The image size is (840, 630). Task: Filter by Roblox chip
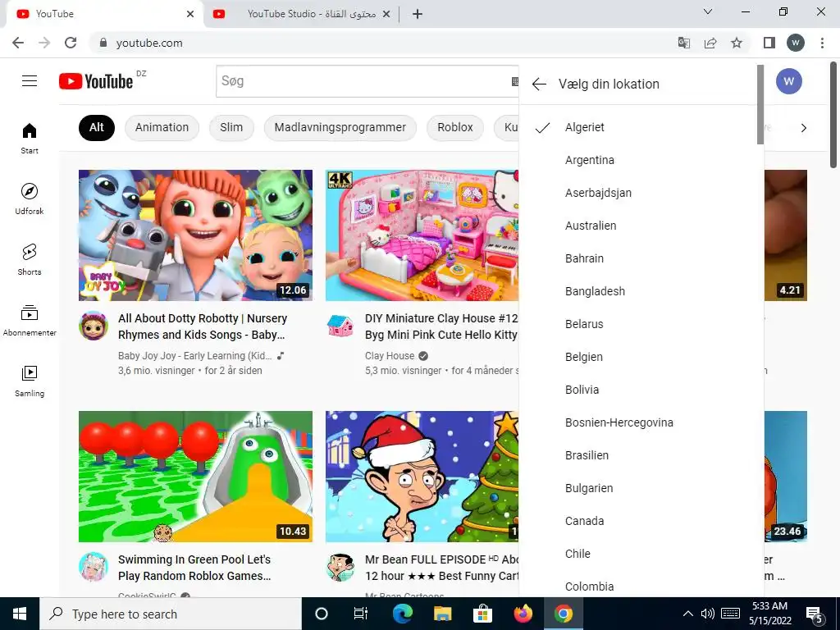pos(454,127)
